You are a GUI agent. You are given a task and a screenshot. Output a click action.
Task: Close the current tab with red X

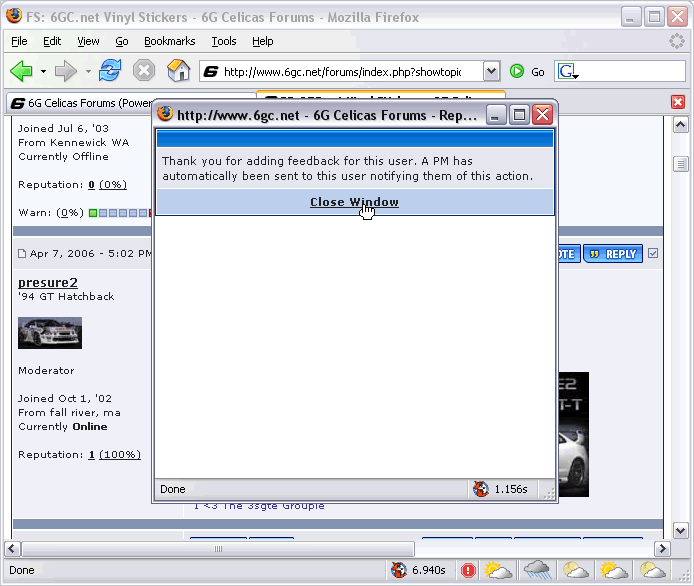(678, 102)
